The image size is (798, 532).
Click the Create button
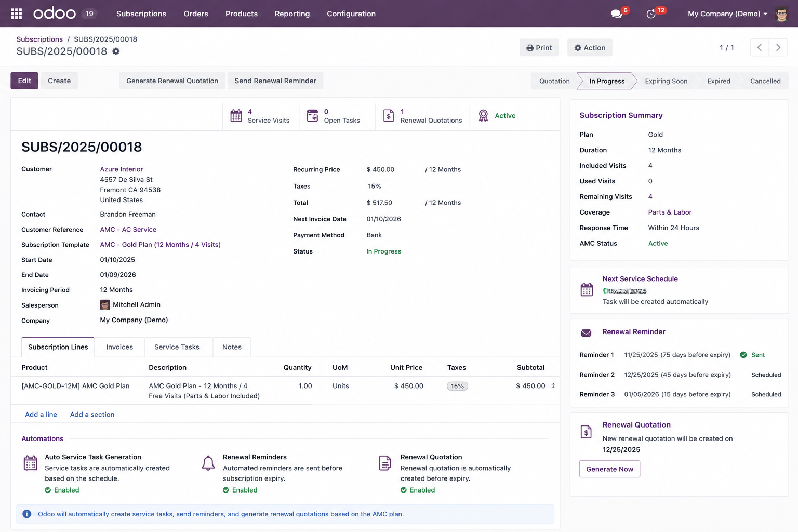[59, 81]
